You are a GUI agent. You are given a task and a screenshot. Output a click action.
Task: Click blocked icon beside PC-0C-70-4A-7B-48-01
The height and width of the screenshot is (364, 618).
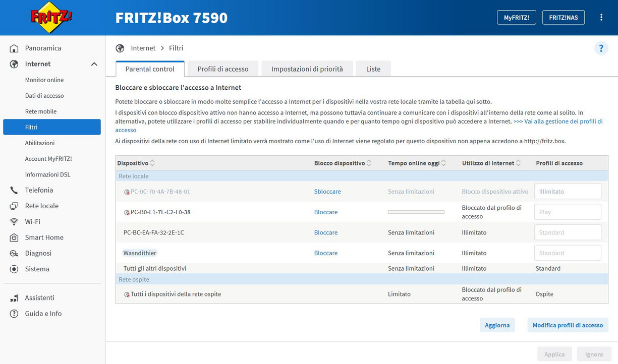pyautogui.click(x=127, y=192)
